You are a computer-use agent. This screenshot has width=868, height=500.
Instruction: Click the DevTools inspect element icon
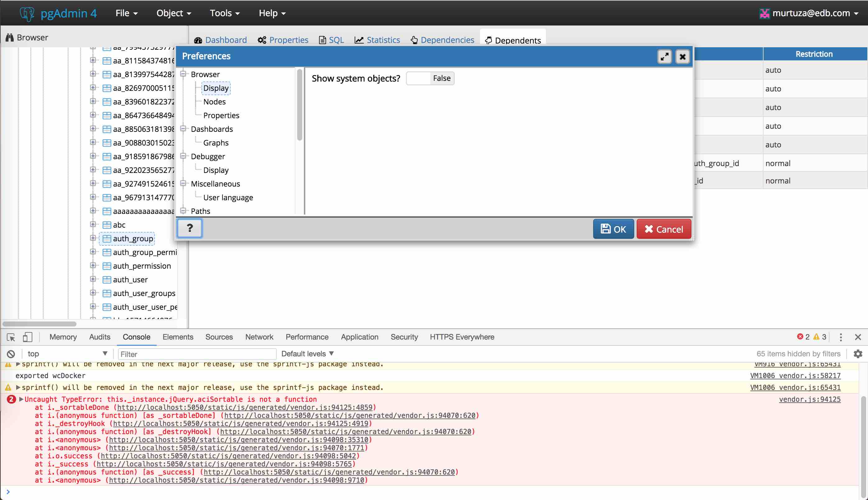pos(11,337)
